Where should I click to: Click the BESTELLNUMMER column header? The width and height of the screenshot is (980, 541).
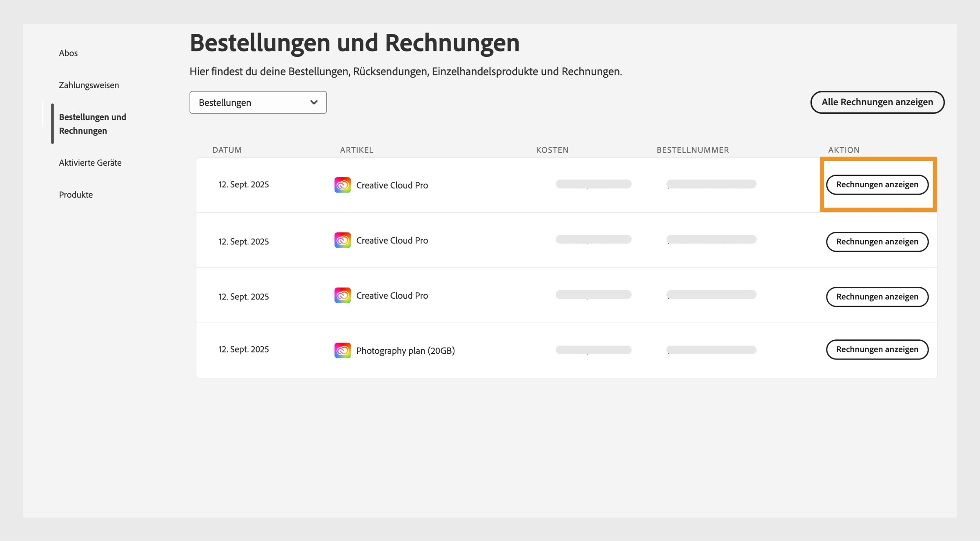(x=693, y=150)
